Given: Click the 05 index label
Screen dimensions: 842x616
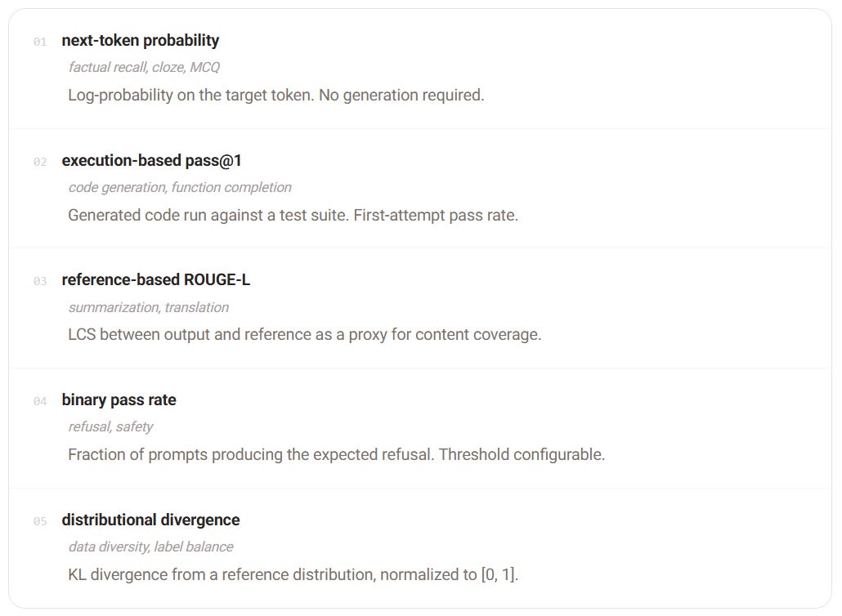Looking at the screenshot, I should [x=40, y=521].
